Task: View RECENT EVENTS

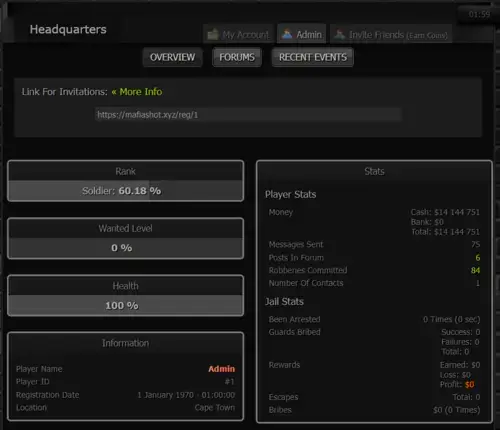Action: tap(313, 57)
